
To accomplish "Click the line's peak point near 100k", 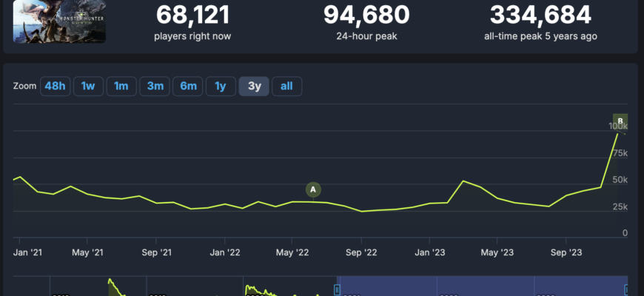I will [x=618, y=133].
